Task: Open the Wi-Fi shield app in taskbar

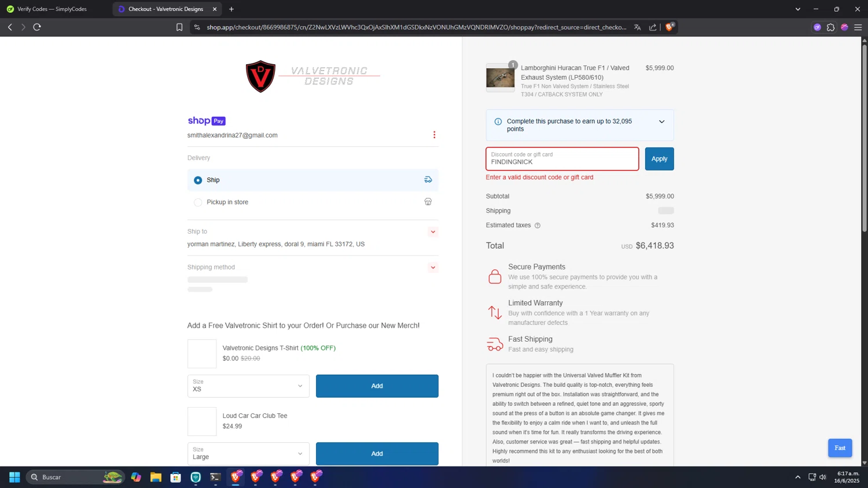Action: (196, 477)
